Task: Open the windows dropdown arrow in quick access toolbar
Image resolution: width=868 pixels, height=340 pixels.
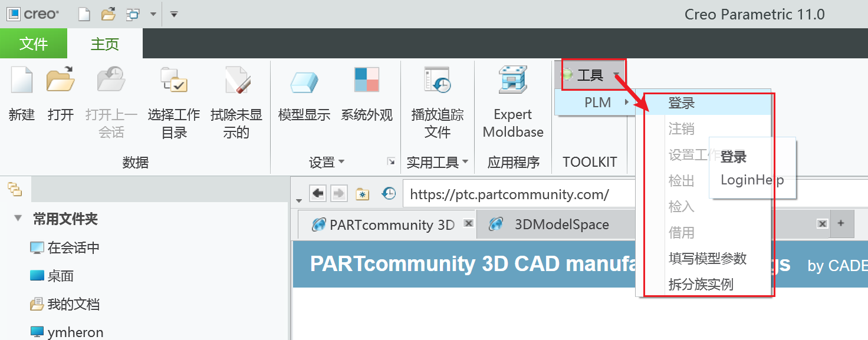Action: pos(153,14)
